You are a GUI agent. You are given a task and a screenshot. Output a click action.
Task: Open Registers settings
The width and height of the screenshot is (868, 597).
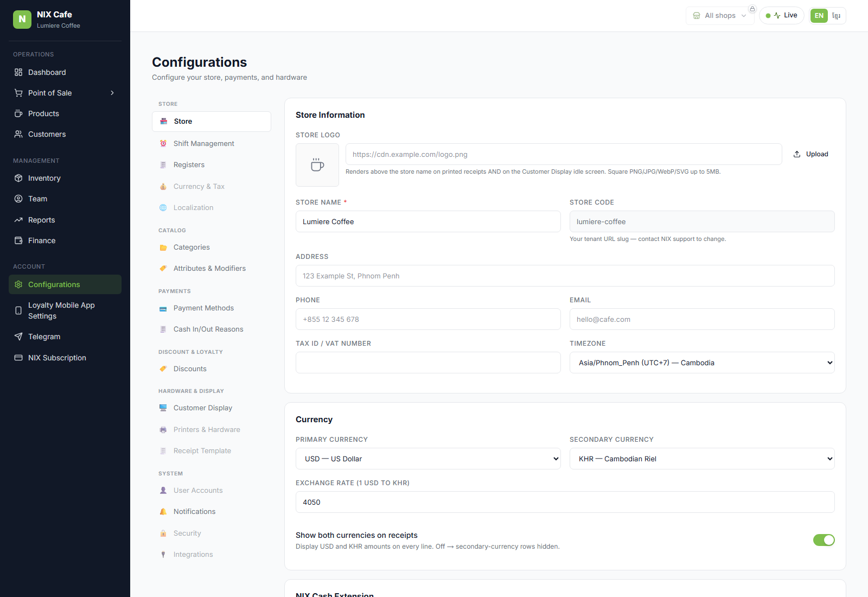[x=212, y=165]
